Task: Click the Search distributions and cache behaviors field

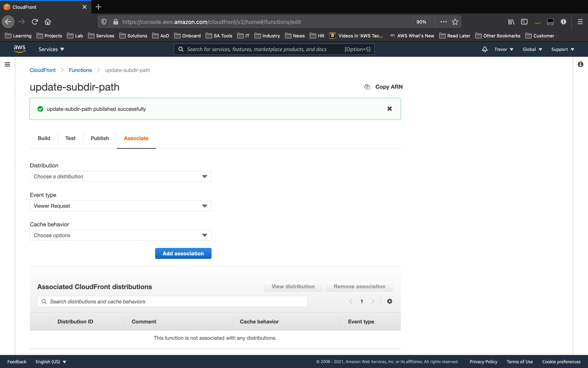Action: click(x=172, y=302)
